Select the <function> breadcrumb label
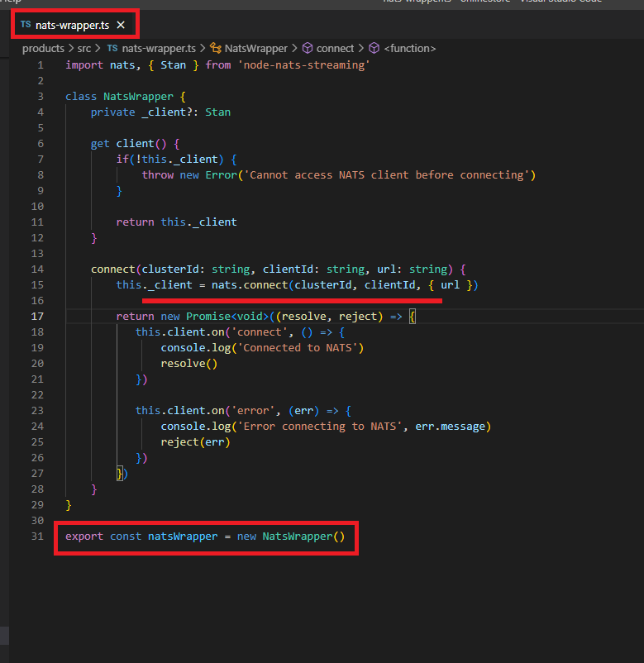The height and width of the screenshot is (663, 644). 409,49
